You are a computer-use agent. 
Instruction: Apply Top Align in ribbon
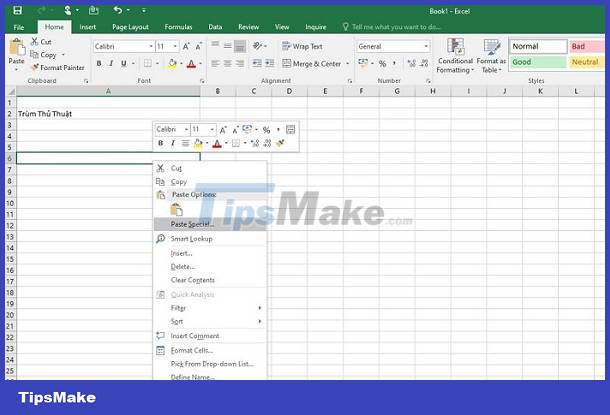(215, 46)
